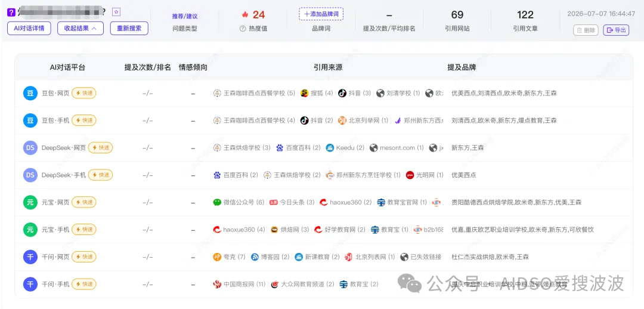Open 北京列表网 (1) source
Viewport: 644px width, 309px height.
[370, 257]
